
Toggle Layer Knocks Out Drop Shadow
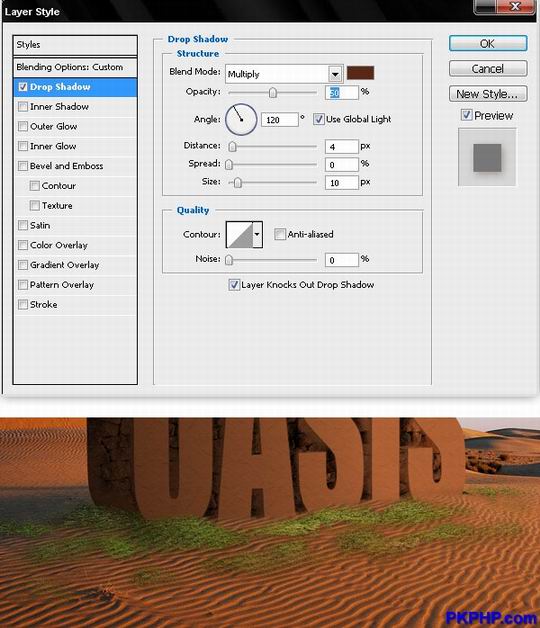pyautogui.click(x=234, y=285)
